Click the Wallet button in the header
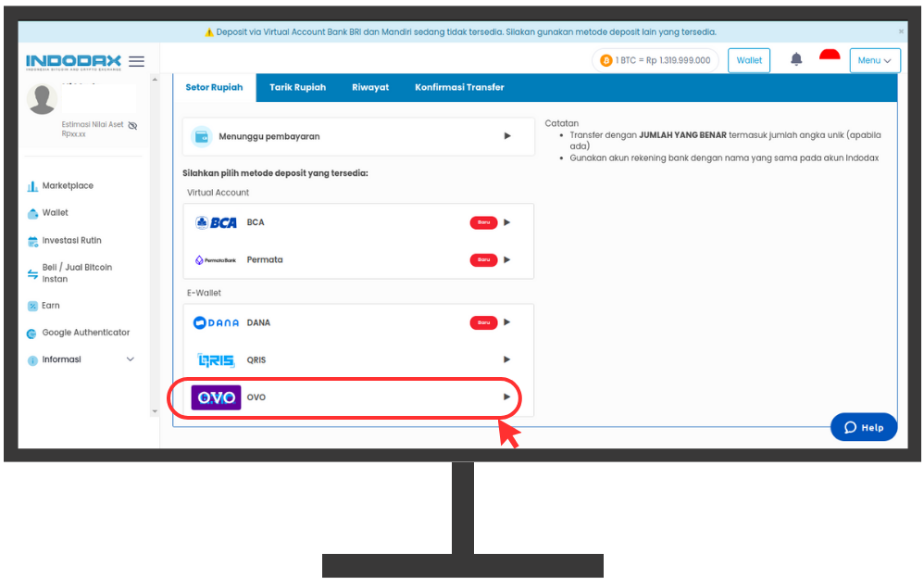924x579 pixels. 749,60
